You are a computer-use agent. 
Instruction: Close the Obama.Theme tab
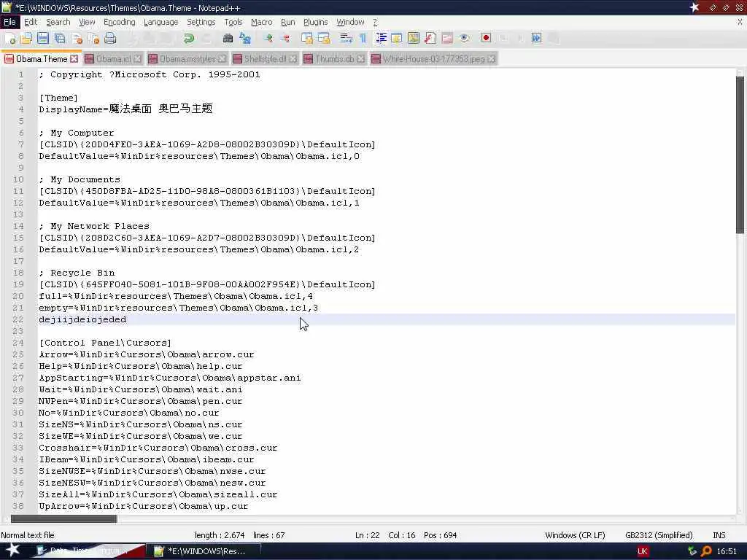point(74,58)
